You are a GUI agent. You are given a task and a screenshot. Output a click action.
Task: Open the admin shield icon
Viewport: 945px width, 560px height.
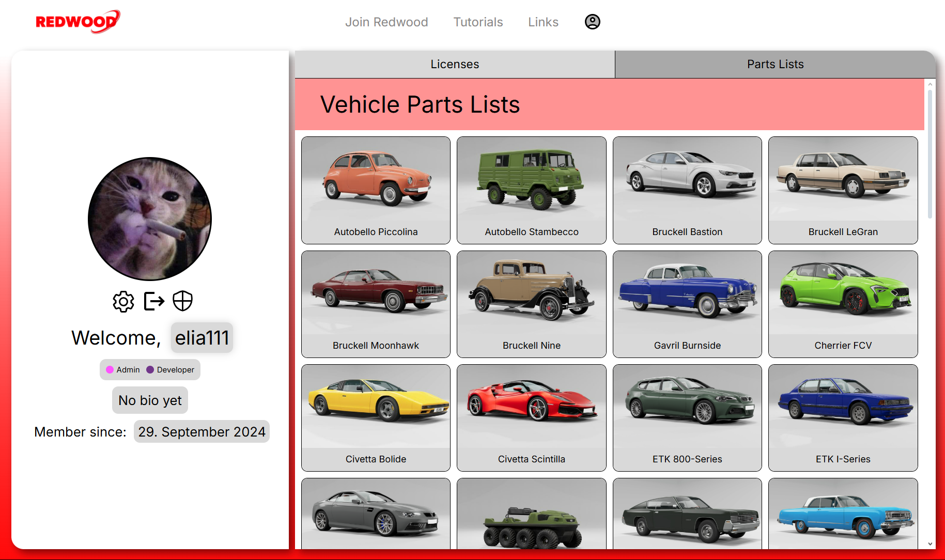182,301
